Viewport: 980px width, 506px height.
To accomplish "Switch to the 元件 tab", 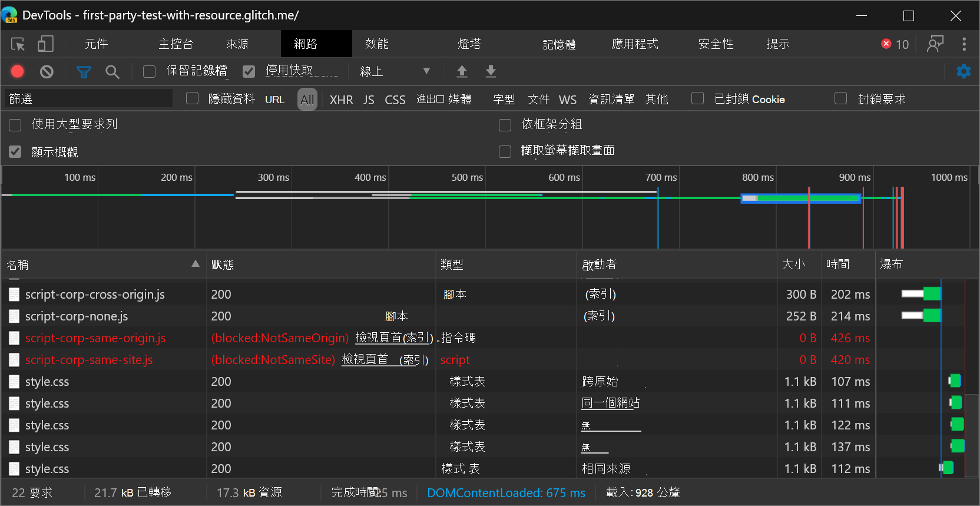I will point(96,44).
